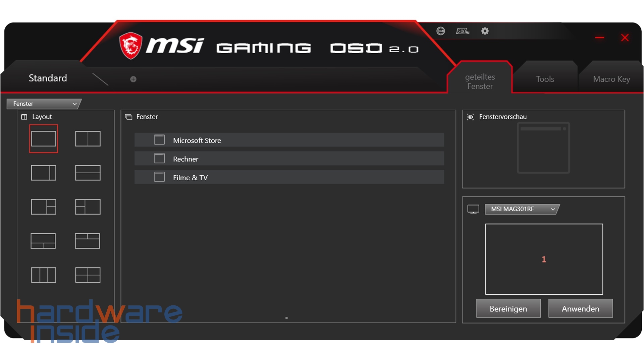
Task: Close the Gaming OSD window
Action: pos(625,38)
